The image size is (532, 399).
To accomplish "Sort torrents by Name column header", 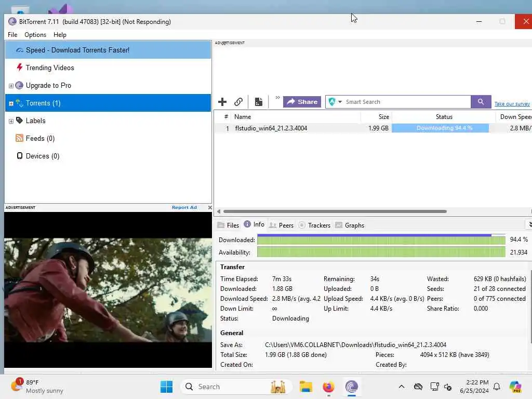I will [x=295, y=117].
